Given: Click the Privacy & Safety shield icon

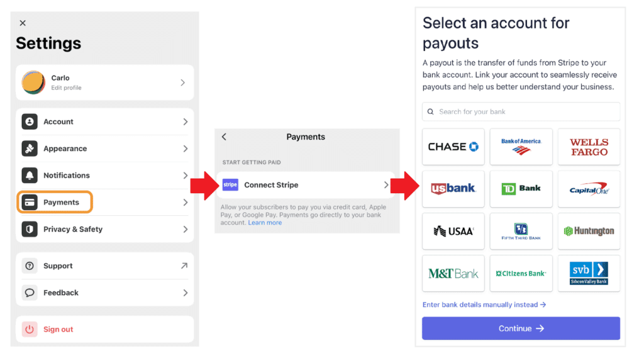Looking at the screenshot, I should click(30, 229).
